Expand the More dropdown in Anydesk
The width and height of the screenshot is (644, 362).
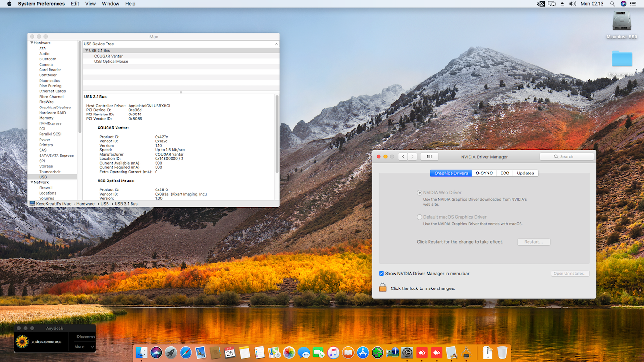point(85,347)
